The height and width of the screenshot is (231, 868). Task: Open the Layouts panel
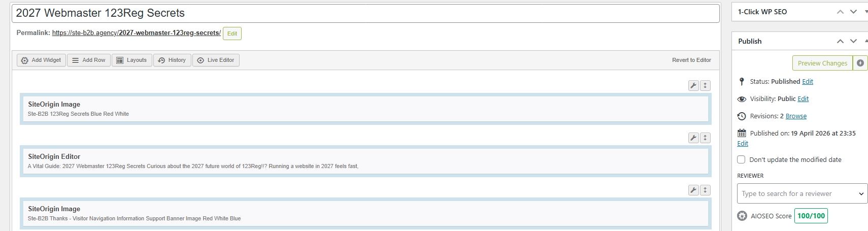131,60
